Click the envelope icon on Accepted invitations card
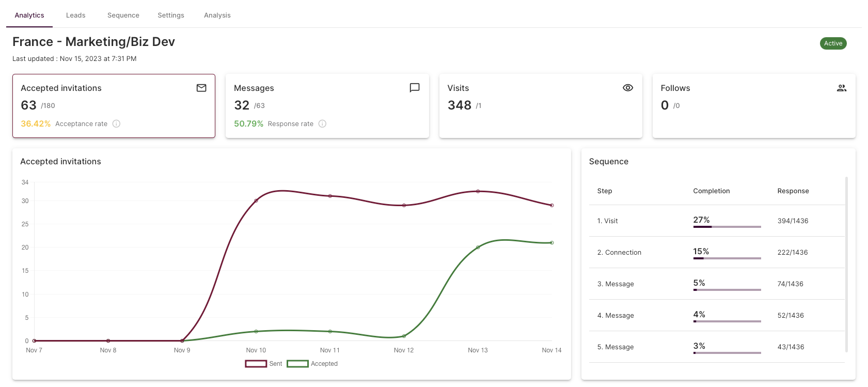The image size is (868, 387). tap(201, 88)
